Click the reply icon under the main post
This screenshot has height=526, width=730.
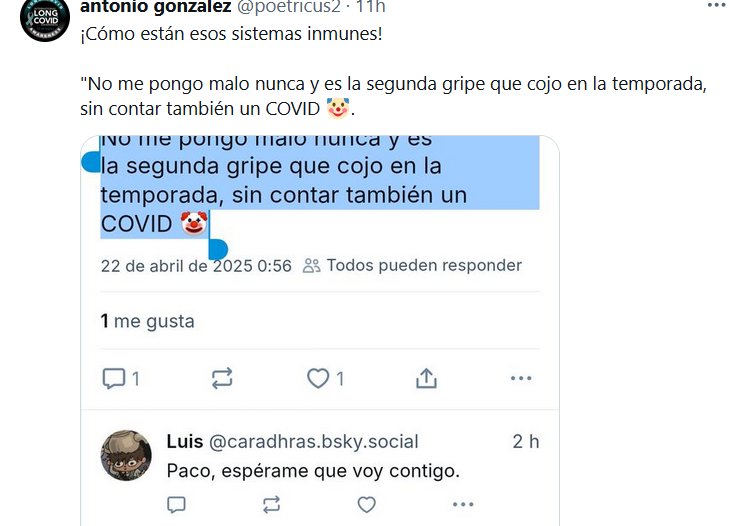tap(114, 378)
